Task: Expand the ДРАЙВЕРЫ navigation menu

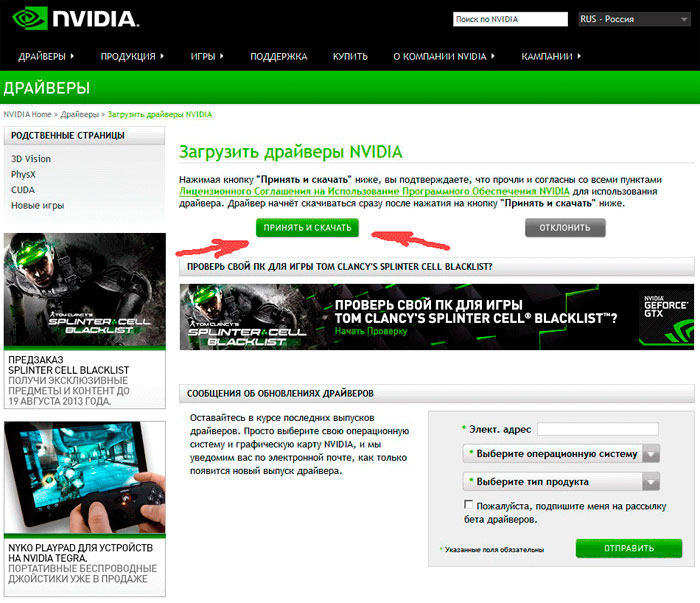Action: [x=46, y=56]
